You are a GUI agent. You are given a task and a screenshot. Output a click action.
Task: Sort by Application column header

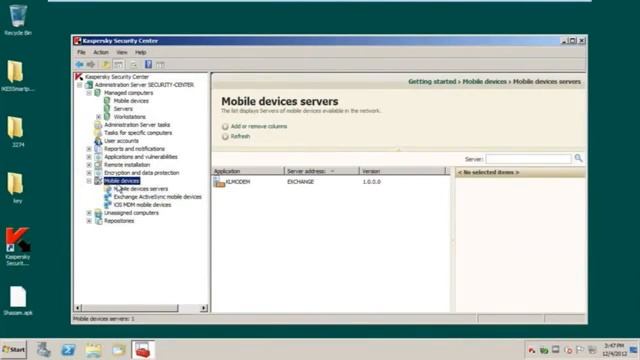[x=248, y=171]
